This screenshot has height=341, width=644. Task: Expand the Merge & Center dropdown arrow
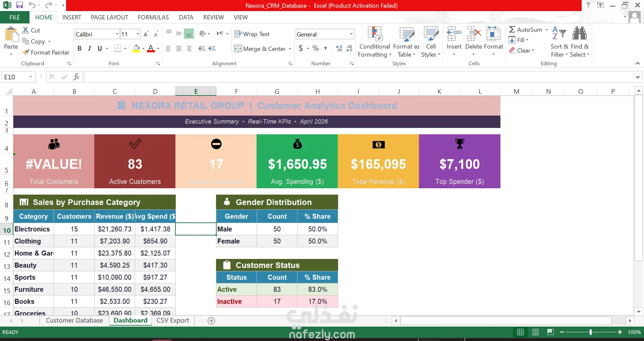point(290,49)
